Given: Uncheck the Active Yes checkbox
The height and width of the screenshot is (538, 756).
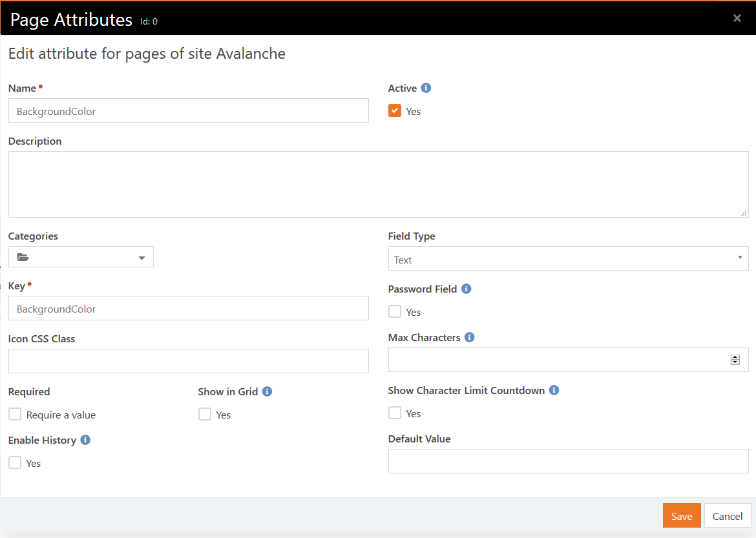Looking at the screenshot, I should click(x=395, y=110).
